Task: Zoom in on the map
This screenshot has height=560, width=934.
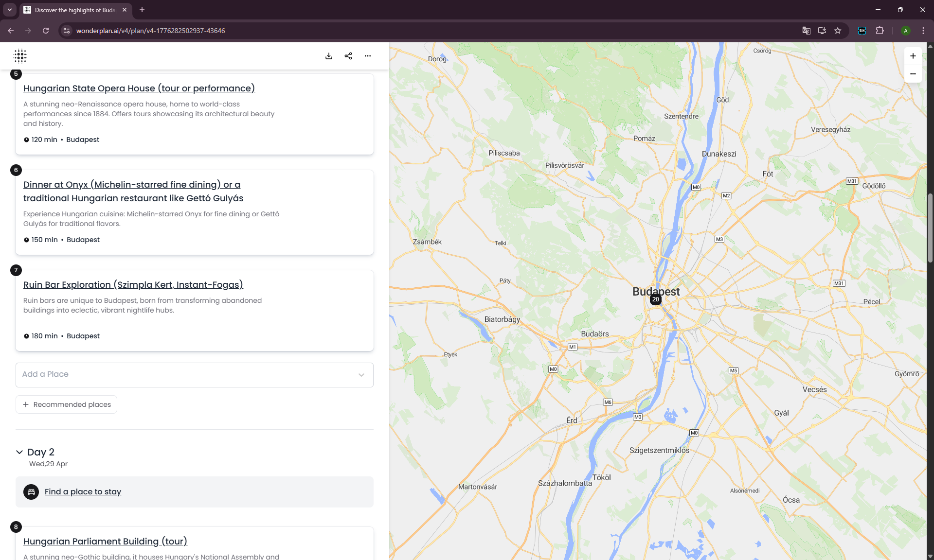Action: 913,56
